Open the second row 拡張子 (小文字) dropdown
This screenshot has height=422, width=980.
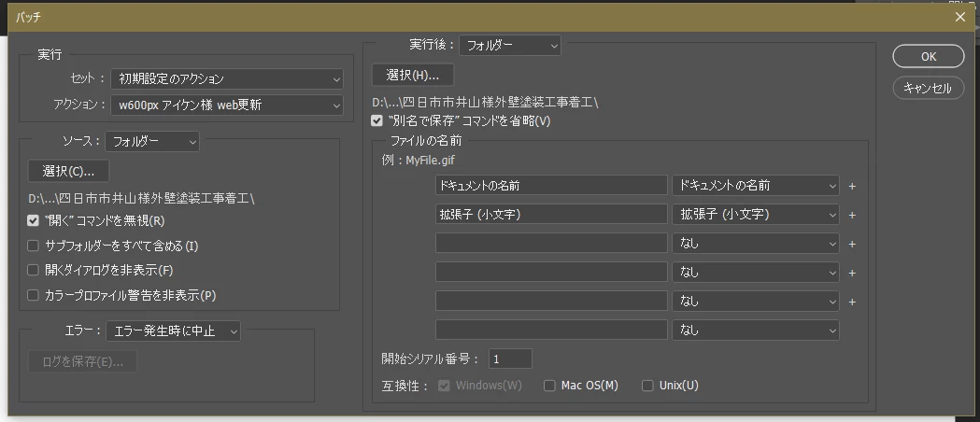[x=756, y=214]
